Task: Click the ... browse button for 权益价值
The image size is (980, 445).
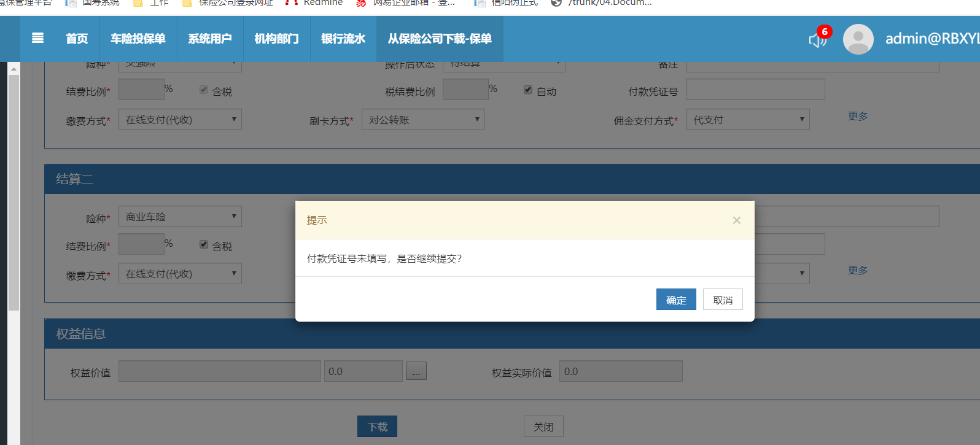Action: pyautogui.click(x=416, y=371)
